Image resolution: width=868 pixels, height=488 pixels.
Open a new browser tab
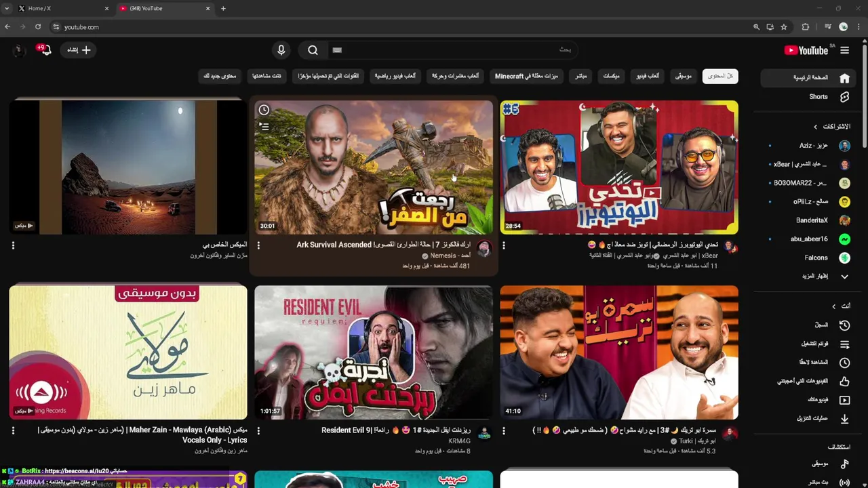pyautogui.click(x=223, y=8)
